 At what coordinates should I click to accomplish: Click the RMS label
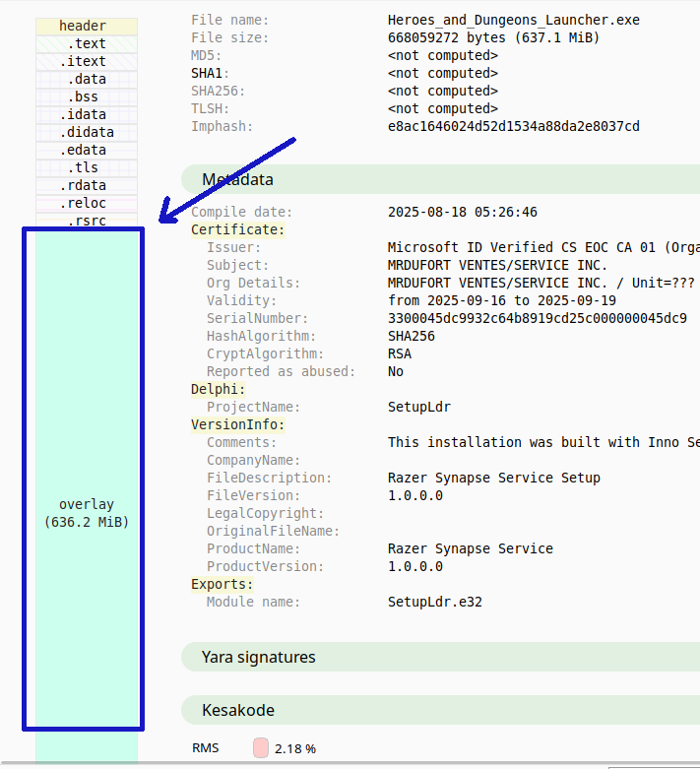206,748
